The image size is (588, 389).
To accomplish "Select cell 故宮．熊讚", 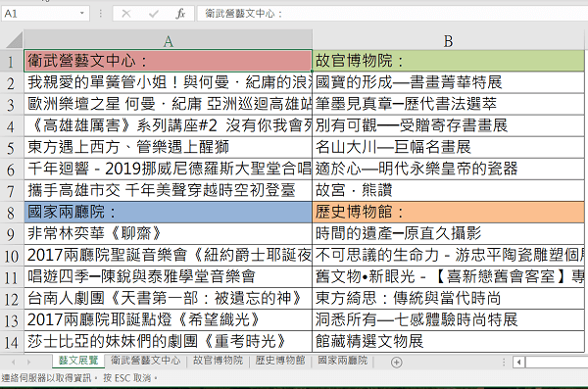I will tap(448, 191).
